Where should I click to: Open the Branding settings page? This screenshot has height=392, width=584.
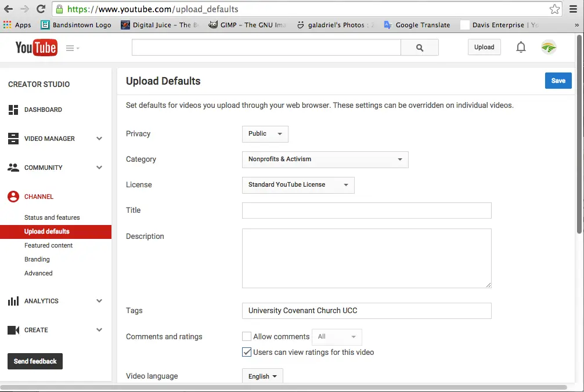coord(37,259)
